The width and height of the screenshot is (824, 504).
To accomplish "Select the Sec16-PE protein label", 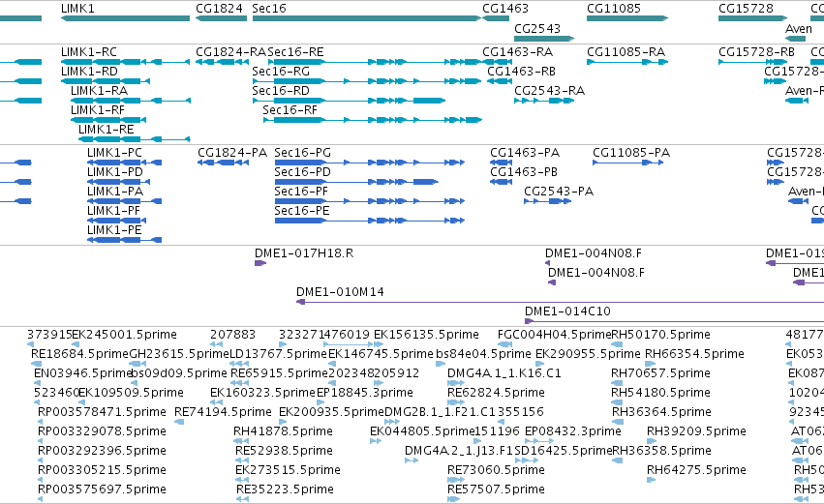I will [302, 211].
